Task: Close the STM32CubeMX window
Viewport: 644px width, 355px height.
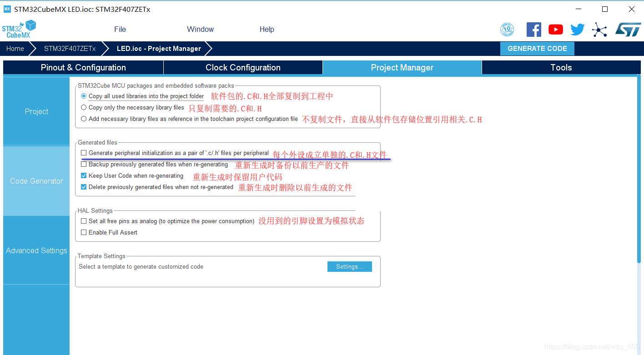Action: [631, 9]
